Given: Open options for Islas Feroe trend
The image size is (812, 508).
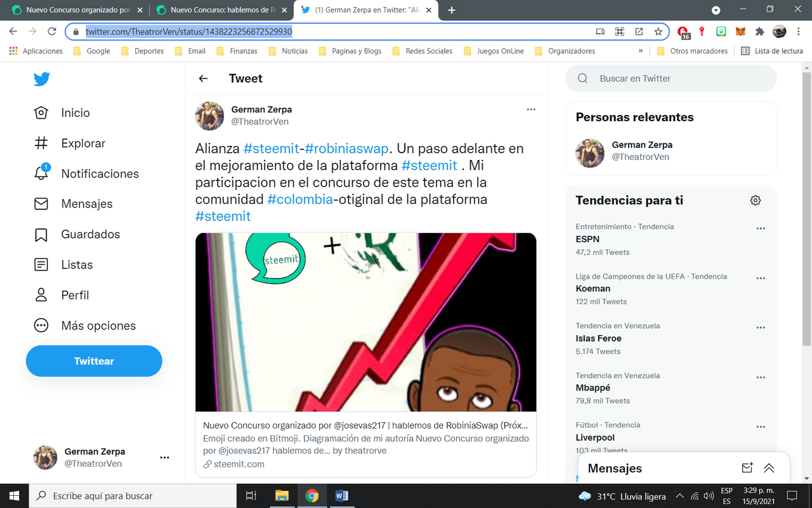Looking at the screenshot, I should [761, 328].
